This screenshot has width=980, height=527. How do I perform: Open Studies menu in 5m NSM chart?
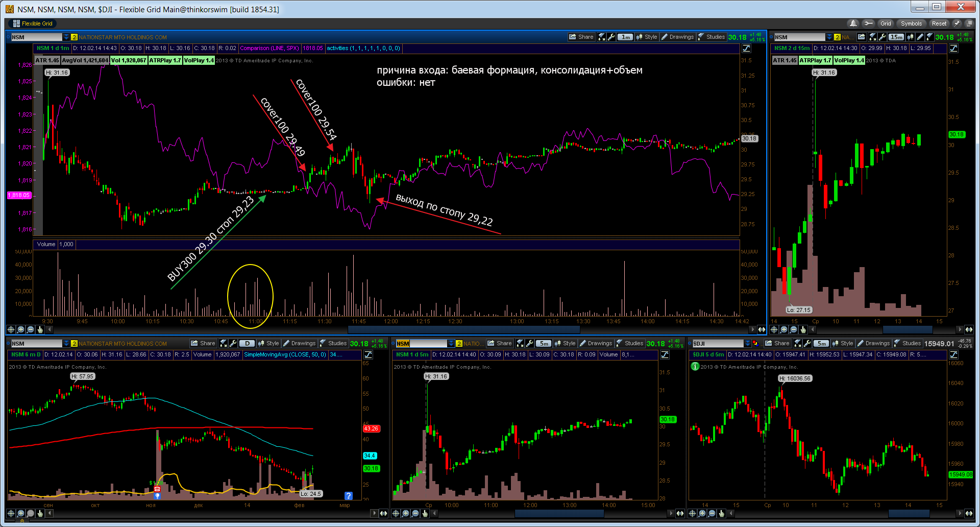pyautogui.click(x=630, y=343)
